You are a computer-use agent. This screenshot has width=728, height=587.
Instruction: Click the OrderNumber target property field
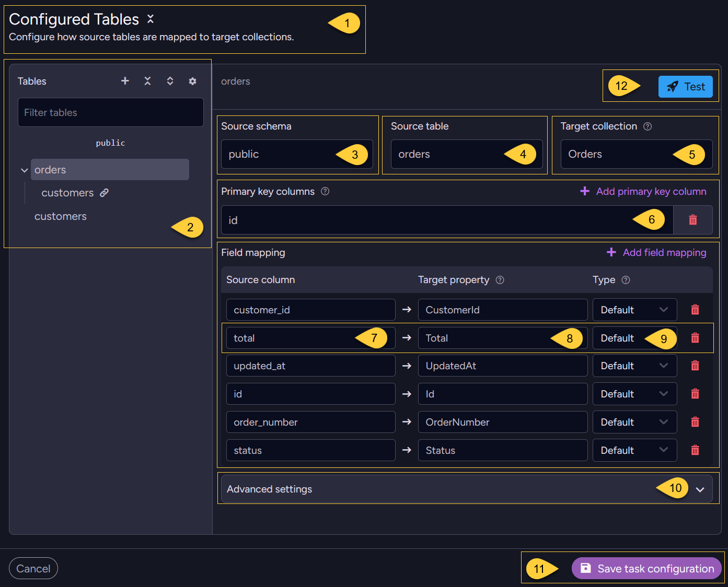503,422
